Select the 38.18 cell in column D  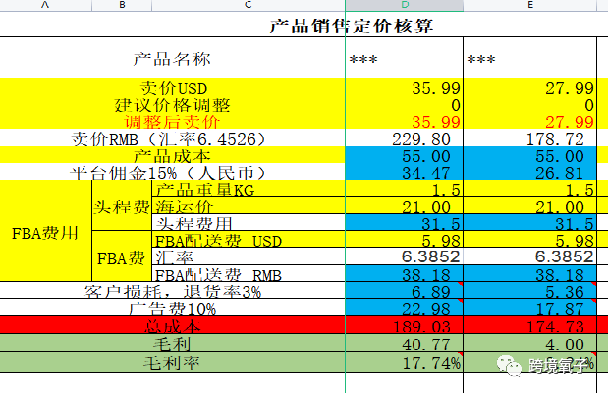404,273
